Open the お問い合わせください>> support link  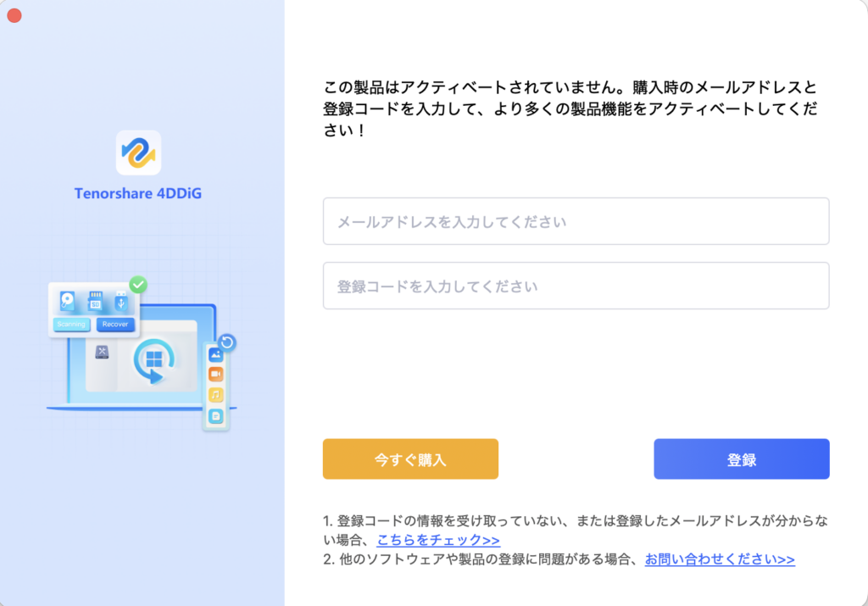pyautogui.click(x=719, y=559)
